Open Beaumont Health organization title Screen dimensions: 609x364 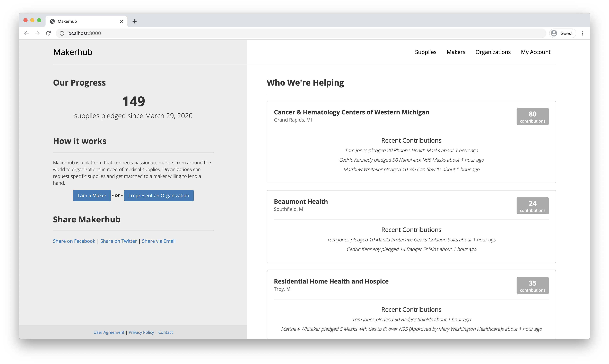coord(301,202)
